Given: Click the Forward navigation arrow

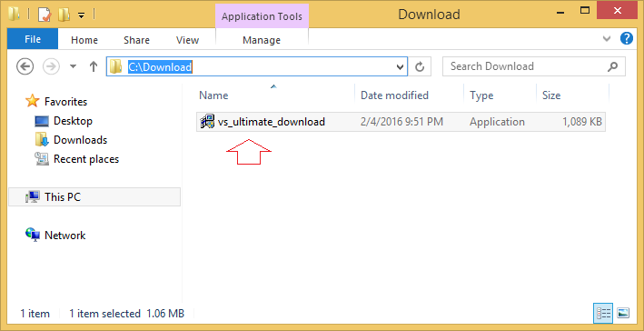Looking at the screenshot, I should click(x=52, y=66).
